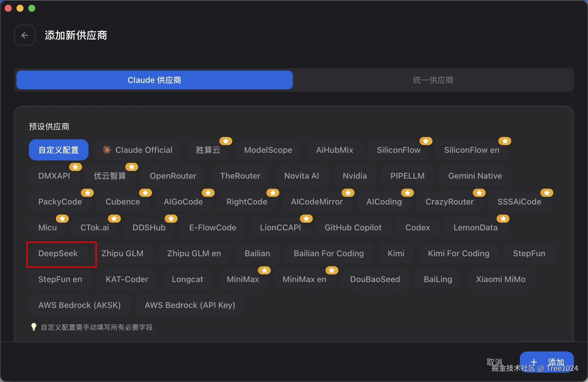The image size is (588, 382).
Task: Pick Bailian For Coding preset
Action: (329, 253)
